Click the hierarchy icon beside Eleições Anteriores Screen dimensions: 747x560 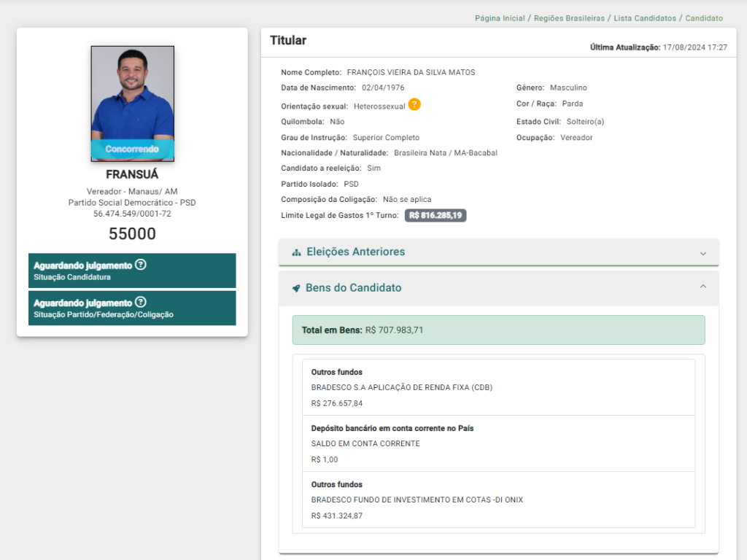(296, 252)
